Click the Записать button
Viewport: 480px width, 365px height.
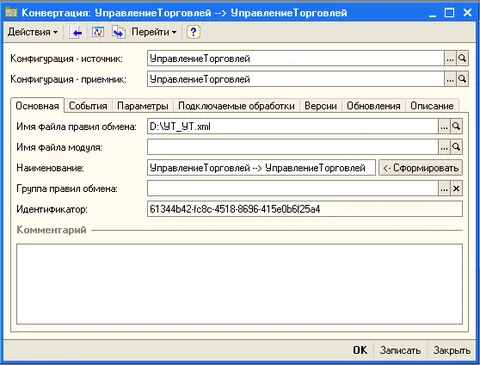point(400,350)
